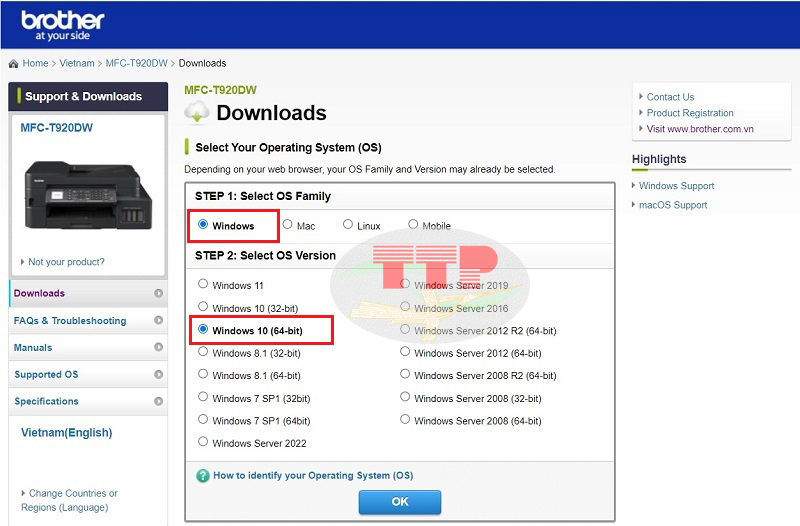Choose Windows 7 SP1 (64bit) version
The image size is (800, 526).
[x=203, y=419]
